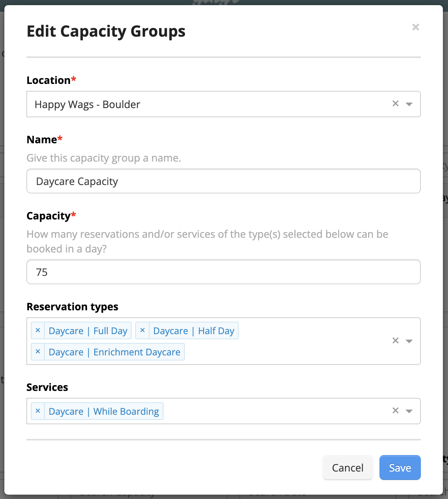Click the Reservation types label

[x=73, y=307]
